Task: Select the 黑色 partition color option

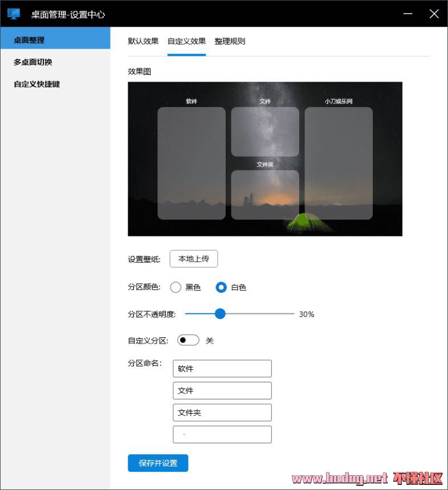Action: click(176, 287)
